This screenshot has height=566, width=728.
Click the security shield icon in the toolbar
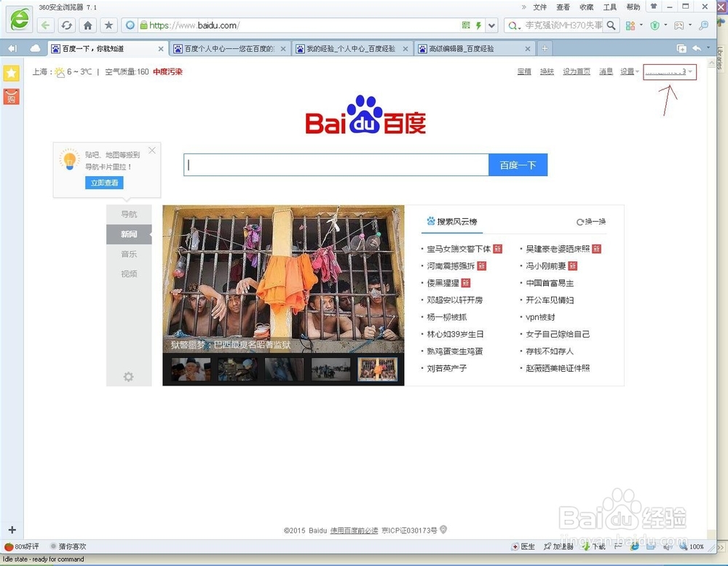(654, 25)
